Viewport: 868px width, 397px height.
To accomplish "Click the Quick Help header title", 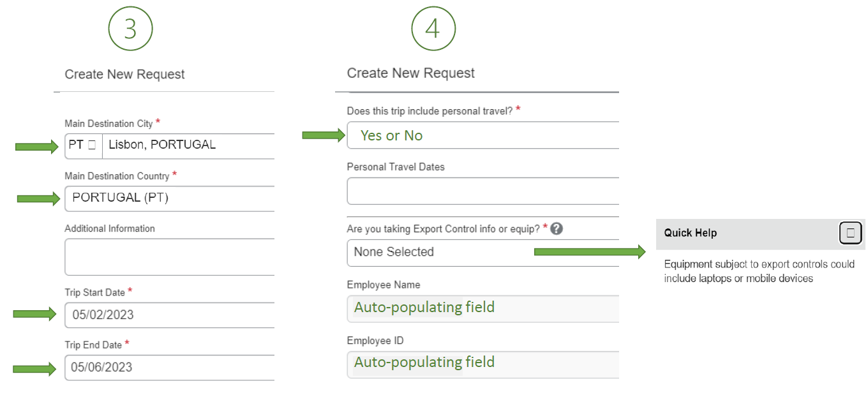I will (691, 233).
